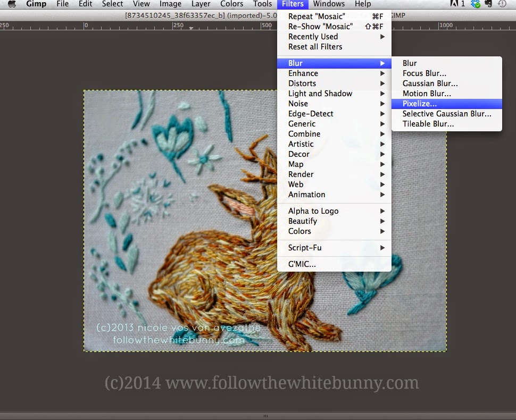516x420 pixels.
Task: Expand the Render submenu
Action: [x=335, y=174]
